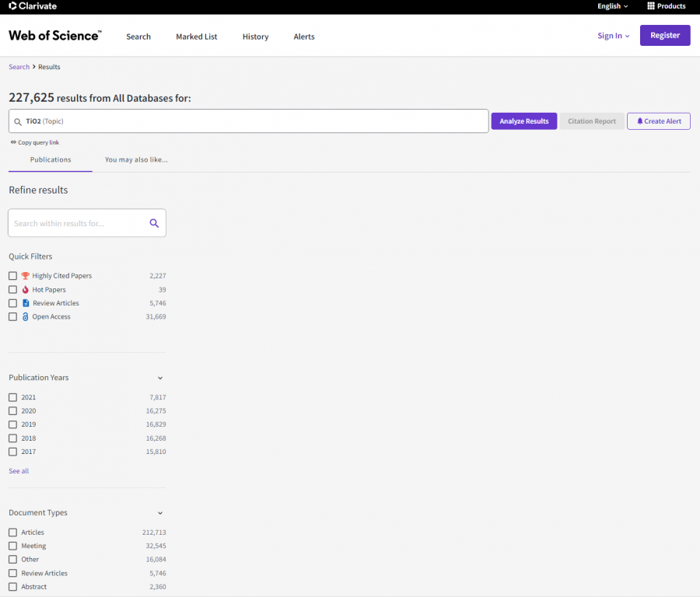Viewport: 700px width, 597px height.
Task: Click the Highly Cited Papers trophy icon
Action: 26,276
